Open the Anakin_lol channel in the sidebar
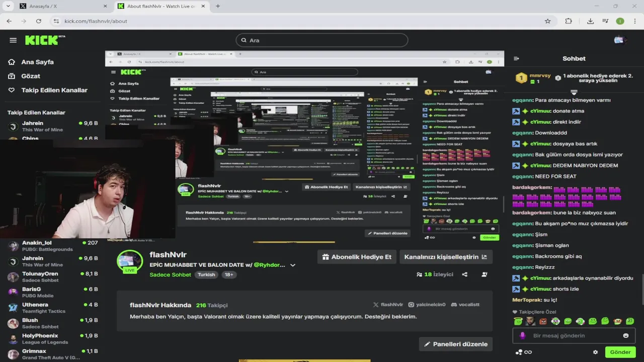Viewport: 644px width, 362px height. click(53, 246)
